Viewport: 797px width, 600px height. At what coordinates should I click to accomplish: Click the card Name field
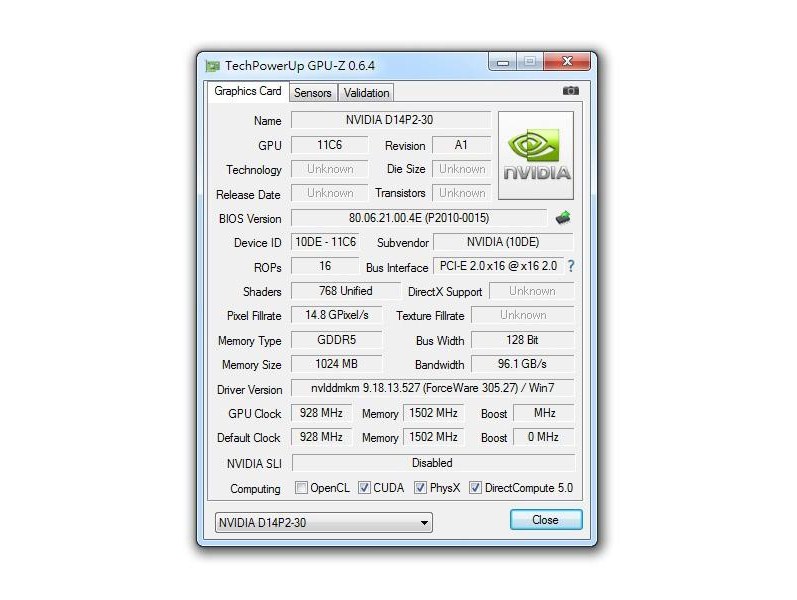coord(390,120)
